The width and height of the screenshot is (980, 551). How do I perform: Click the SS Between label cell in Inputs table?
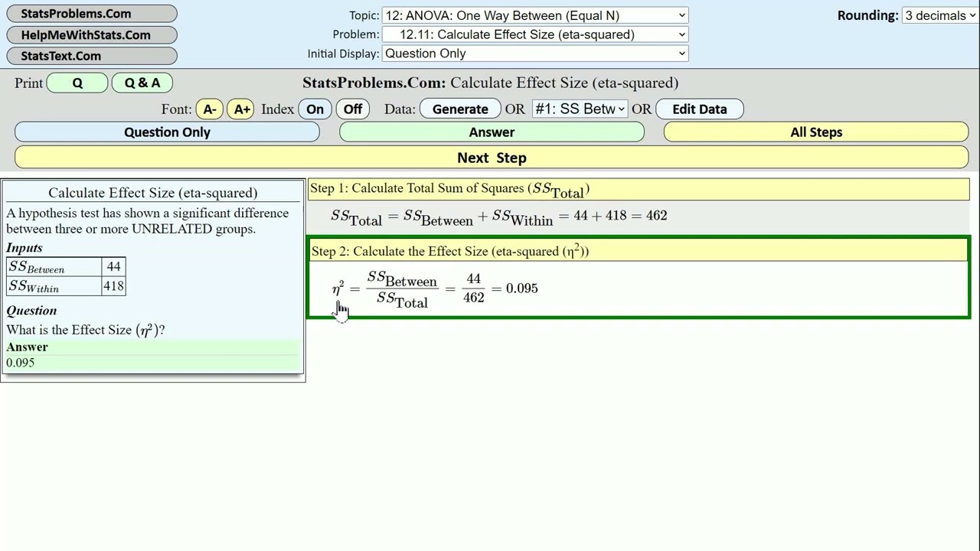(x=54, y=267)
